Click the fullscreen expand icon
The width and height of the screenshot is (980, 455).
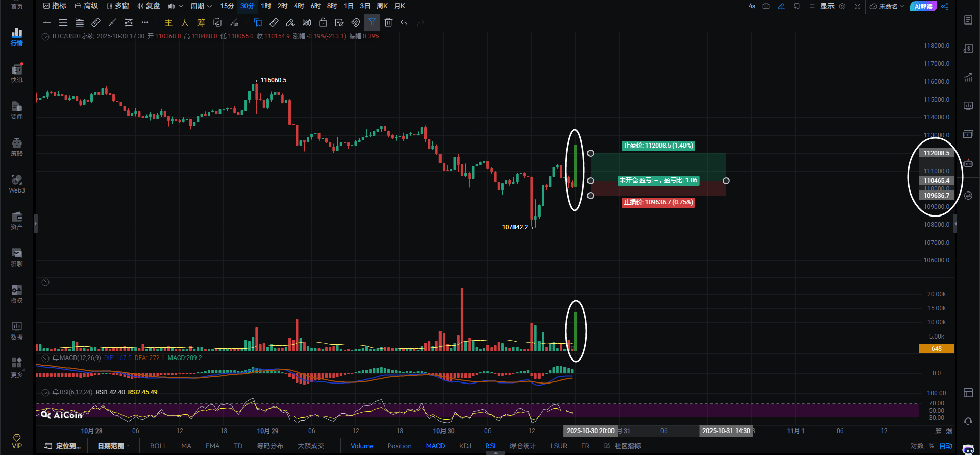[x=857, y=6]
